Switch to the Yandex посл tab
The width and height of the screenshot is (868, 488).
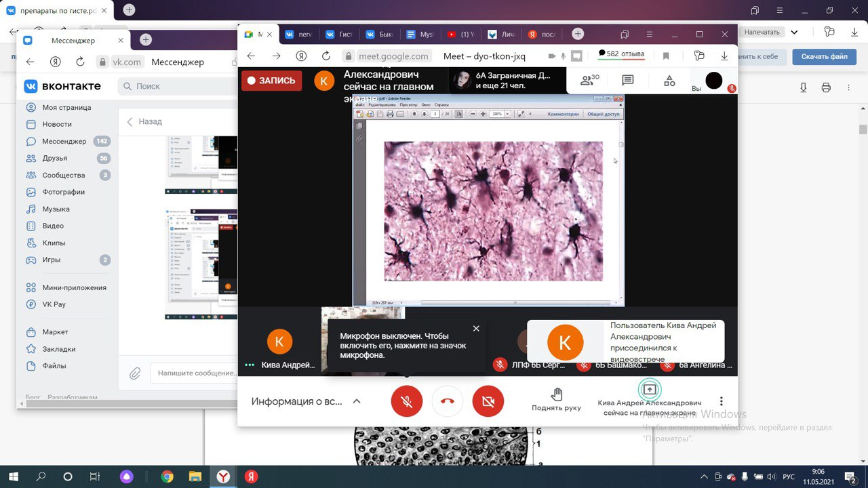(x=541, y=34)
